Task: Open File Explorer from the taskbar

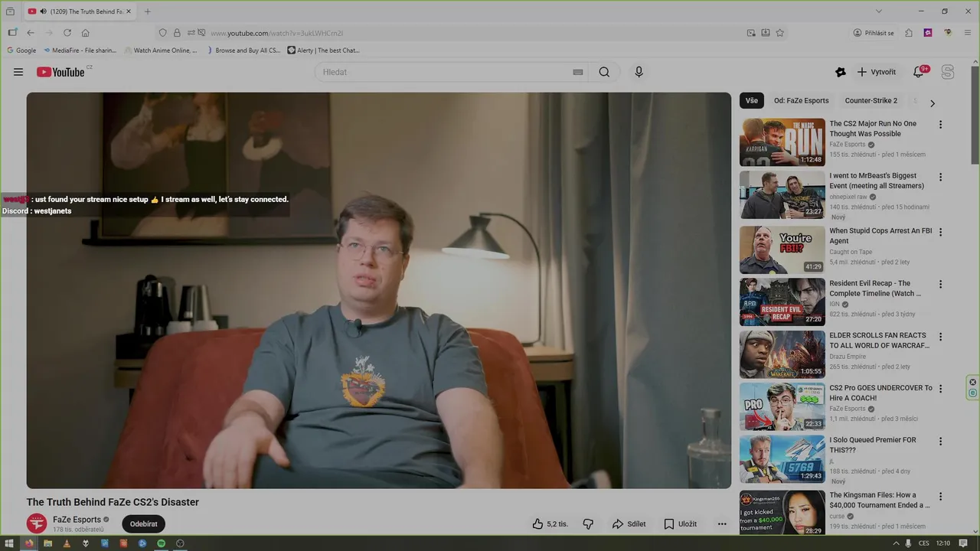Action: (x=47, y=543)
